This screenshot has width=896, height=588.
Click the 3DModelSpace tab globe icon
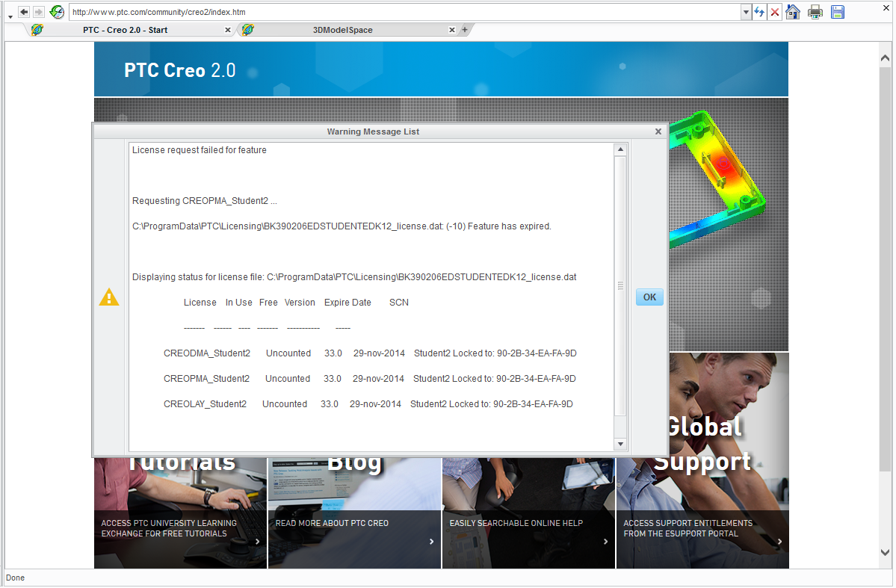(248, 30)
